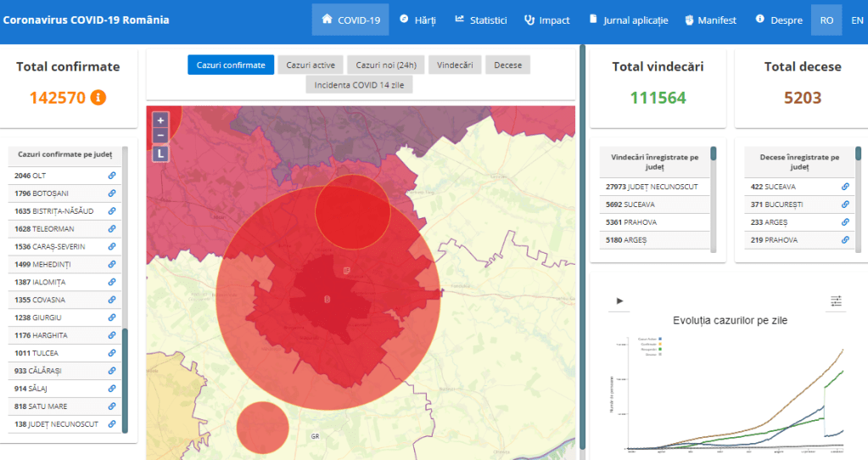
Task: Open the Jurnal aplicație page
Action: coord(629,20)
